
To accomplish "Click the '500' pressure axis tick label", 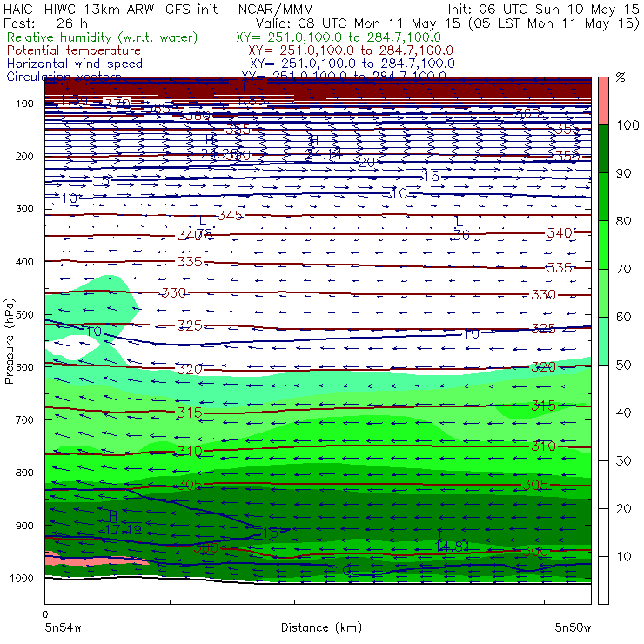I will click(24, 315).
